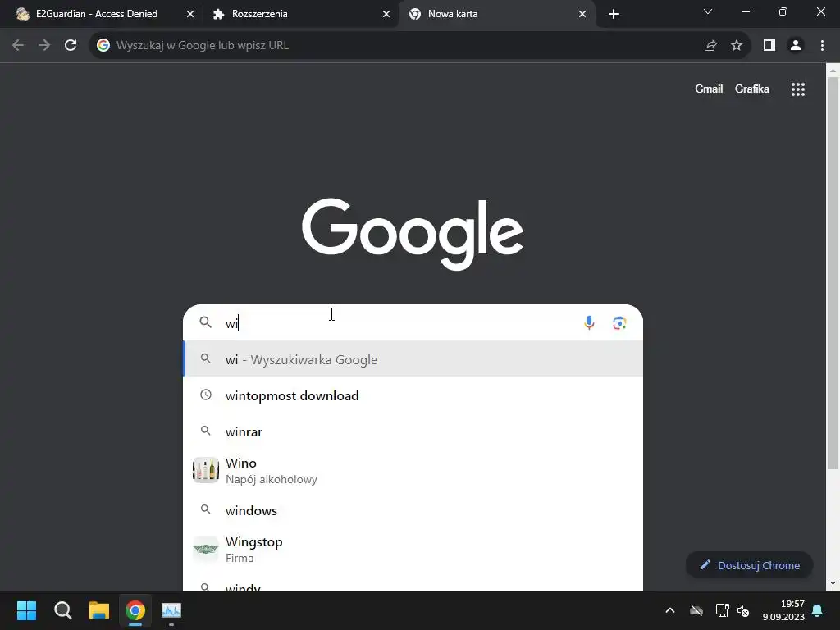Viewport: 840px width, 630px height.
Task: Choose the 'windows' suggestion
Action: click(x=413, y=510)
